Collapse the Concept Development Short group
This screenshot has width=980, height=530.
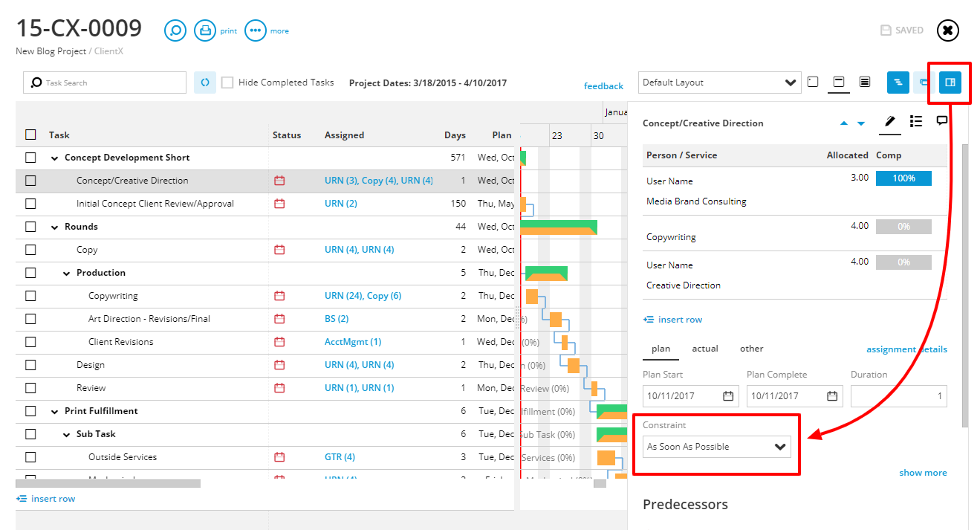click(54, 158)
